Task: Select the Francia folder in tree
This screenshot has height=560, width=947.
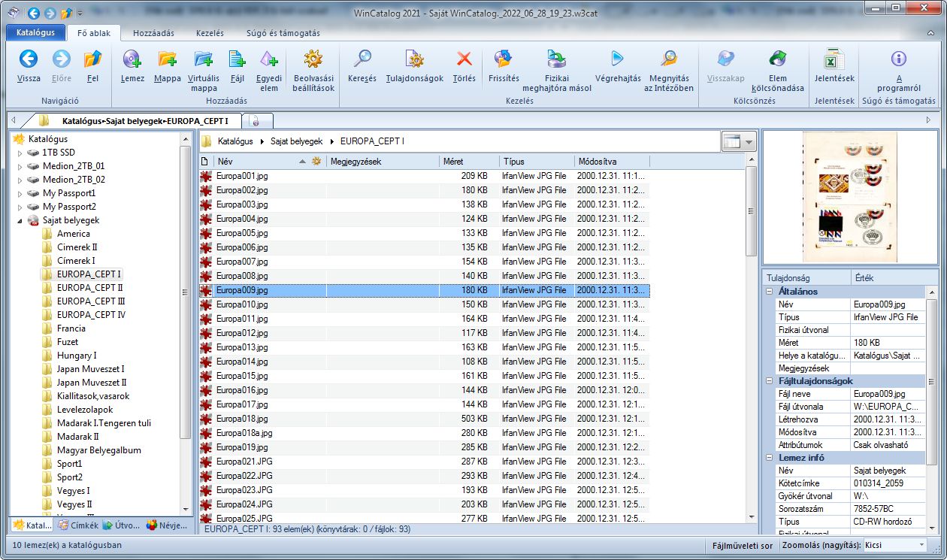Action: click(71, 328)
